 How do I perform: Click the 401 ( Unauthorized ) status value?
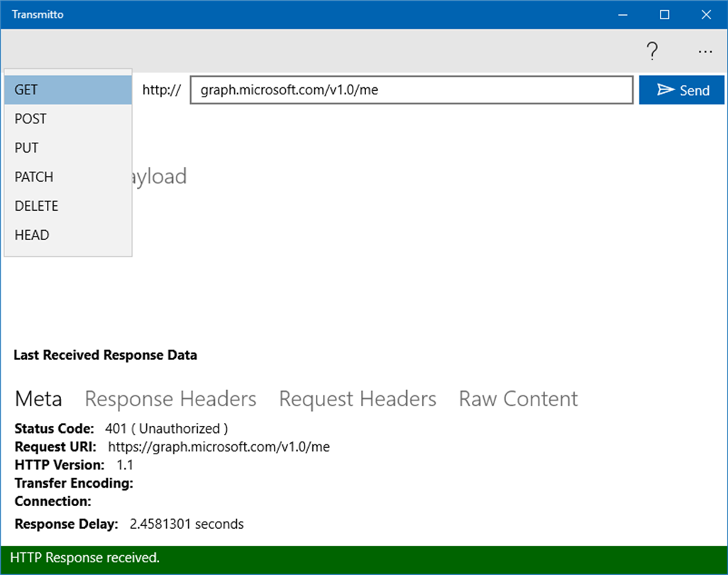tap(167, 429)
